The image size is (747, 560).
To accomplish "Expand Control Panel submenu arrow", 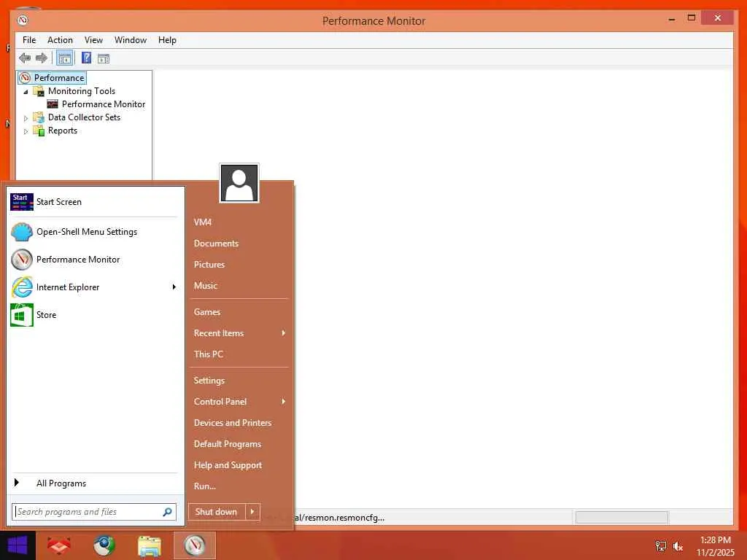I will point(284,402).
